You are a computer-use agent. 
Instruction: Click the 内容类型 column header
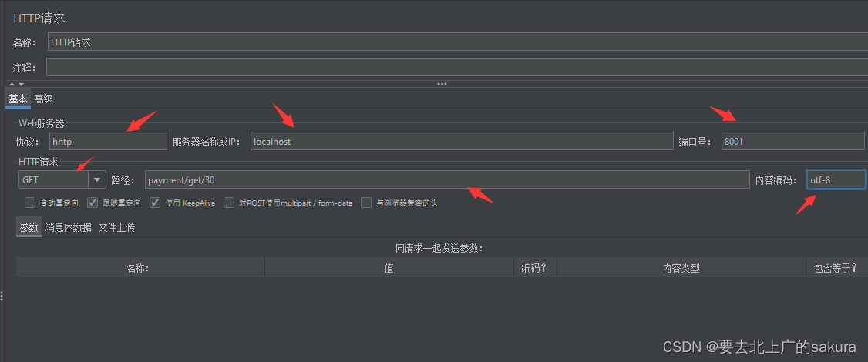click(x=681, y=268)
